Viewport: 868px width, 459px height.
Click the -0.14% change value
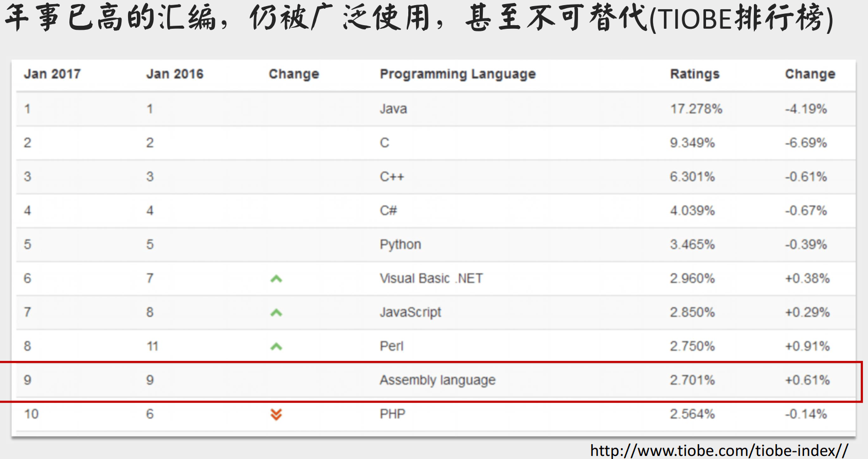[806, 414]
